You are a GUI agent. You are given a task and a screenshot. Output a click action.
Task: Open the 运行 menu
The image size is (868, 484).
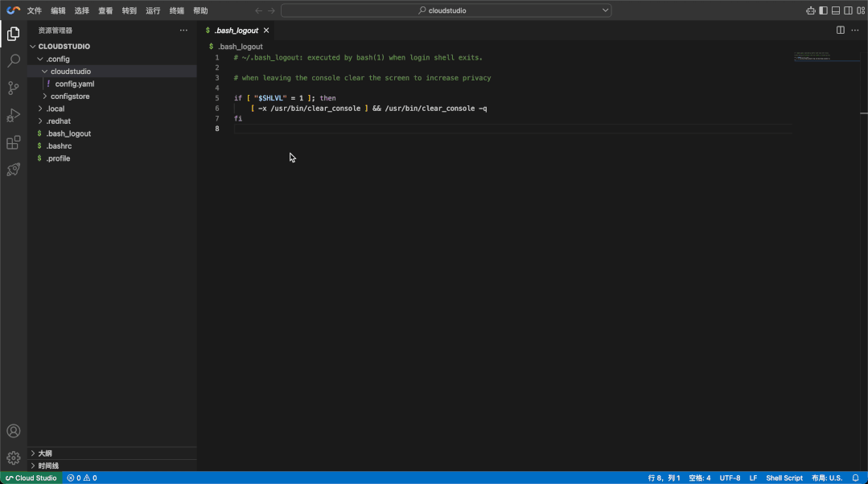point(153,10)
